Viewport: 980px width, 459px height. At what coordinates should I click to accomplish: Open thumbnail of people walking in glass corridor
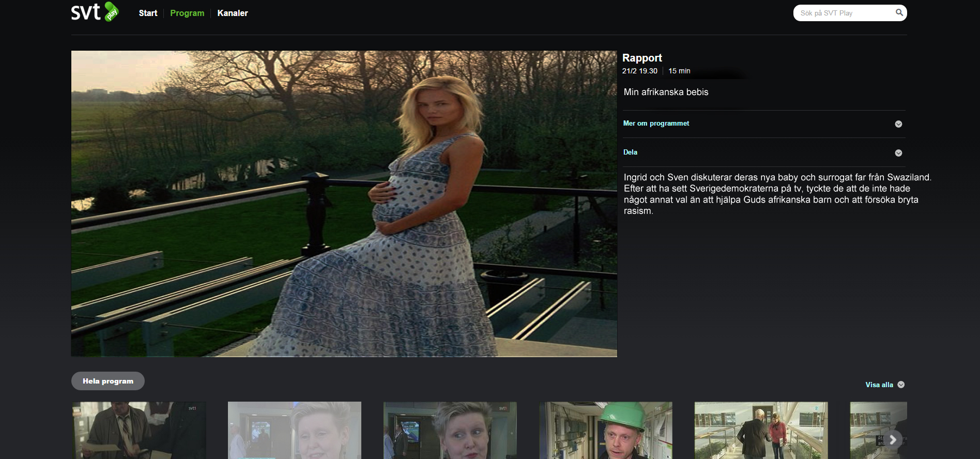click(761, 430)
